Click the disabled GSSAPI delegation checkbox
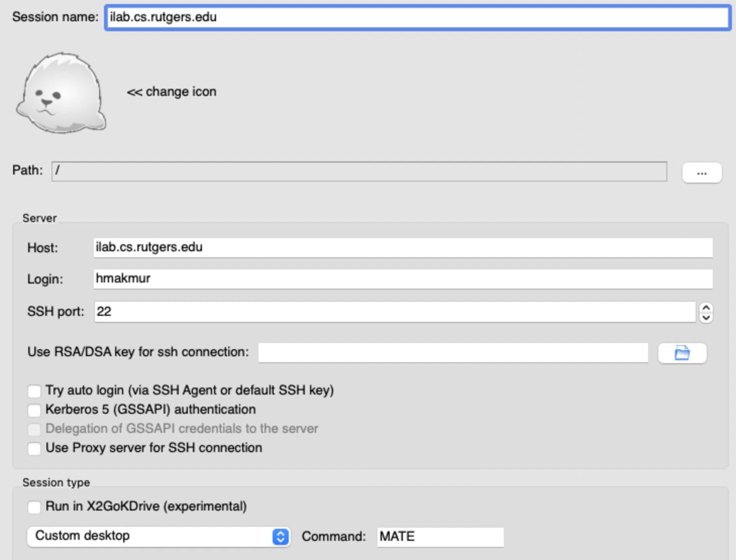 click(x=34, y=429)
